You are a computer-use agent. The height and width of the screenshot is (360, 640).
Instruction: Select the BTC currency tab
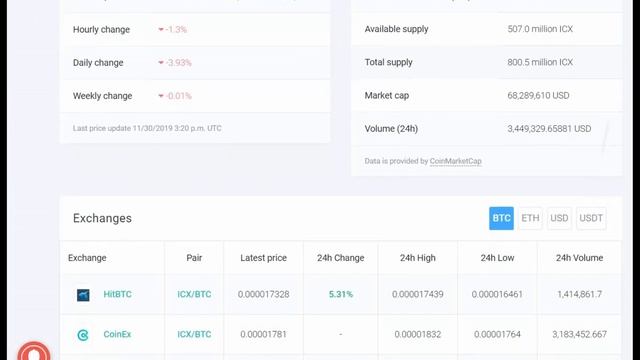(x=501, y=218)
